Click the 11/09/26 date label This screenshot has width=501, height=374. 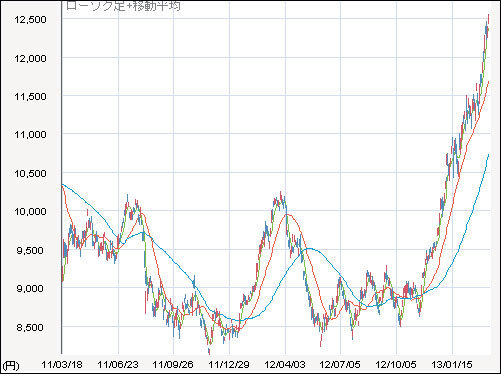173,364
